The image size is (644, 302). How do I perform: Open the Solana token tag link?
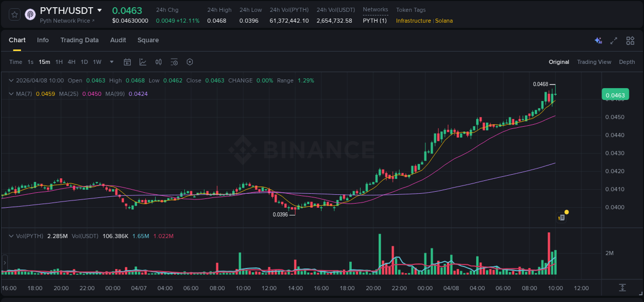[444, 21]
